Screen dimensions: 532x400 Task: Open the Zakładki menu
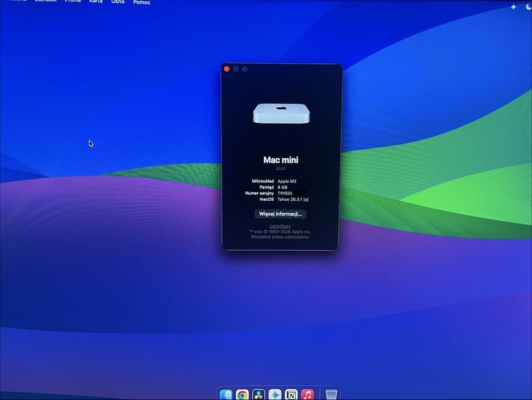[x=46, y=1]
